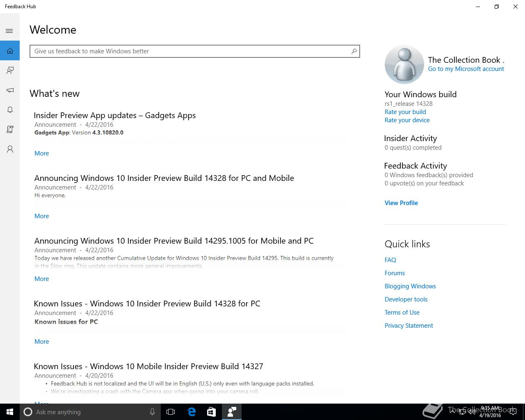Screen dimensions: 525x420
Task: Open Known Issues Build 14328 for PC title
Action: coord(147,304)
